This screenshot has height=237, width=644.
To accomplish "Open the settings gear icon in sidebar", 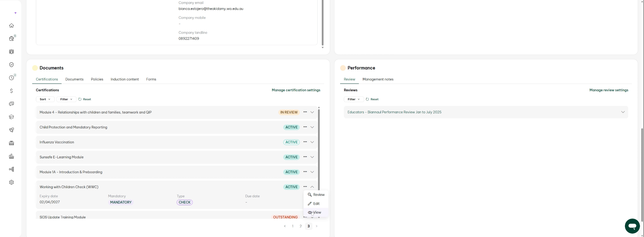I will (x=11, y=182).
